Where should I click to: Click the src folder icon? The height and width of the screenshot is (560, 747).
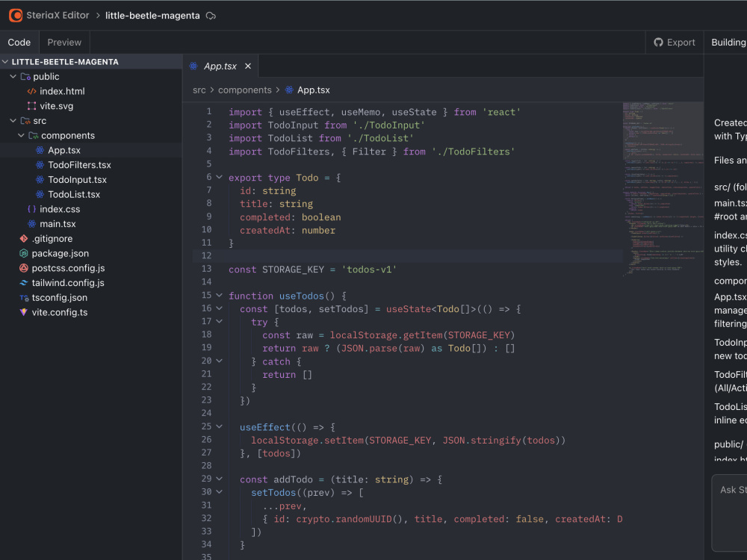(25, 121)
